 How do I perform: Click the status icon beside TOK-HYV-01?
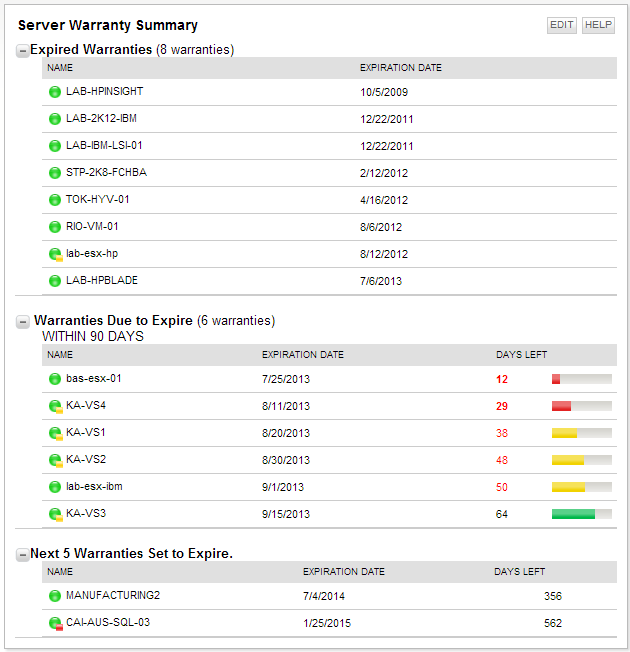pyautogui.click(x=55, y=200)
